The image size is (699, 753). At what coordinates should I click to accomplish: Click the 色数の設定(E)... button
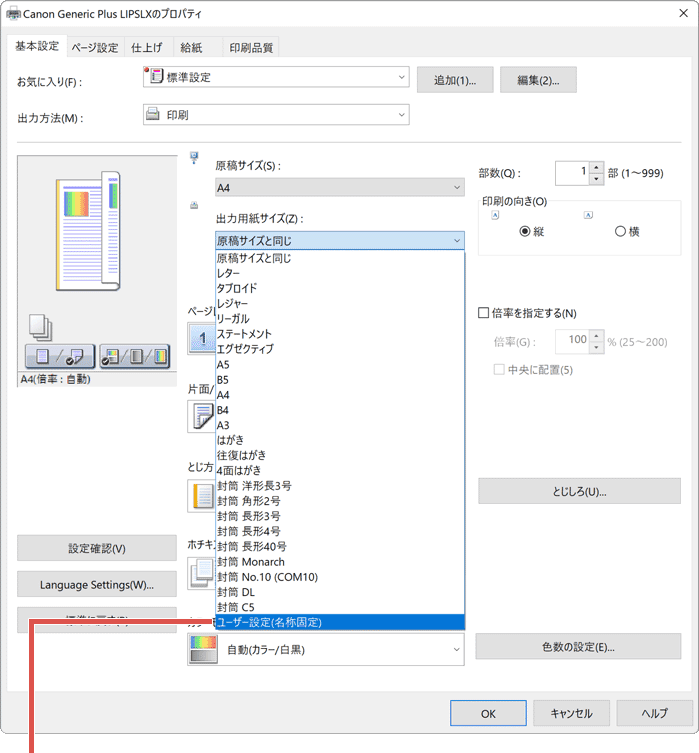click(578, 646)
